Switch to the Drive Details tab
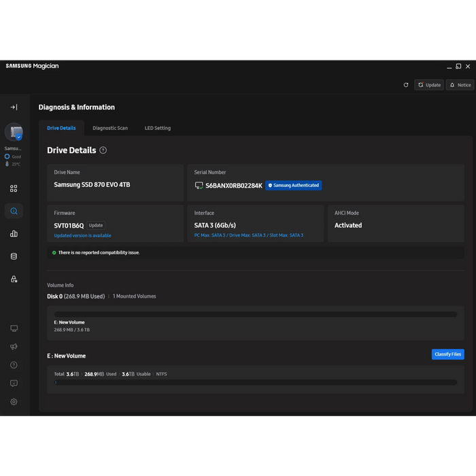This screenshot has width=476, height=476. (x=61, y=128)
